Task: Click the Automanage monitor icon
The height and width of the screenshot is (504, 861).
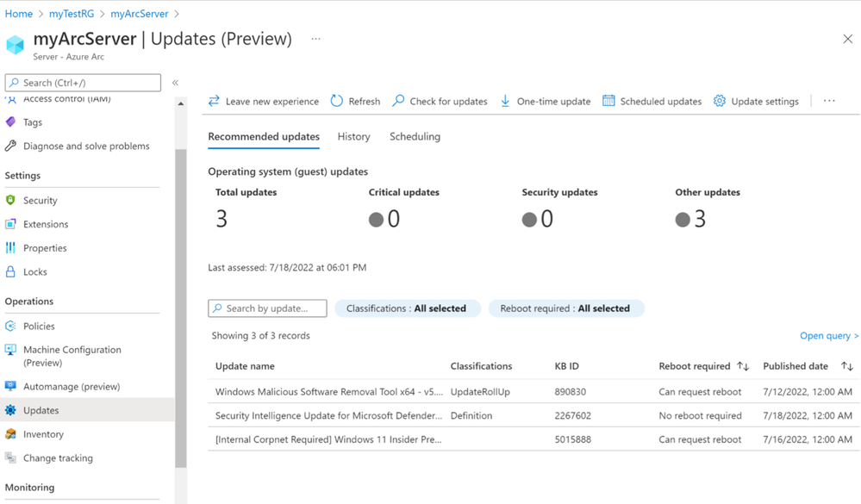Action: click(10, 386)
